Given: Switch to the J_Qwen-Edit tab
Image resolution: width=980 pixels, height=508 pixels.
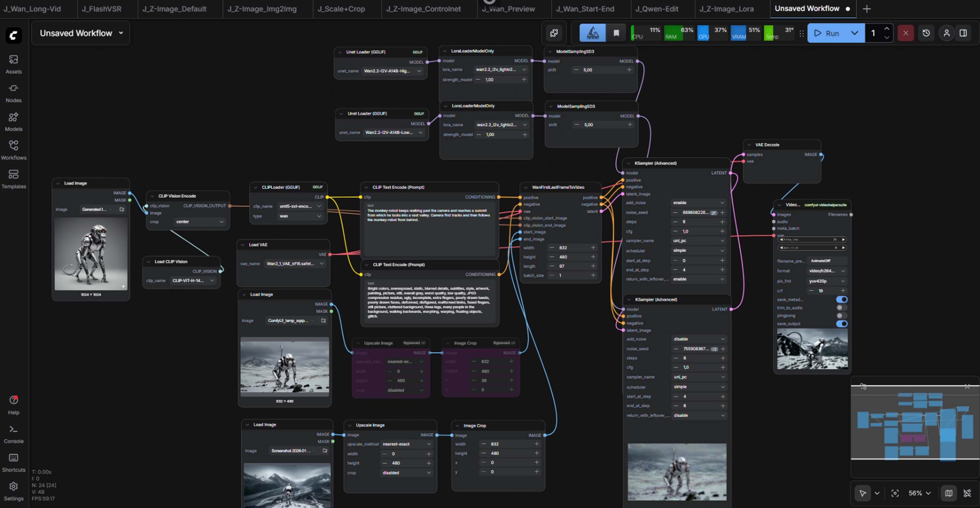Looking at the screenshot, I should pyautogui.click(x=657, y=9).
